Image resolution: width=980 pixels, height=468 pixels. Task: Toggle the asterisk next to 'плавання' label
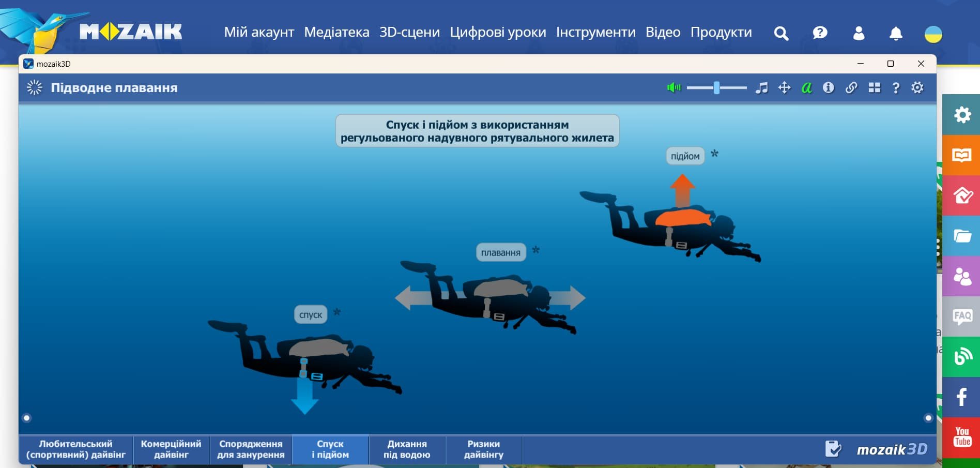pyautogui.click(x=535, y=250)
